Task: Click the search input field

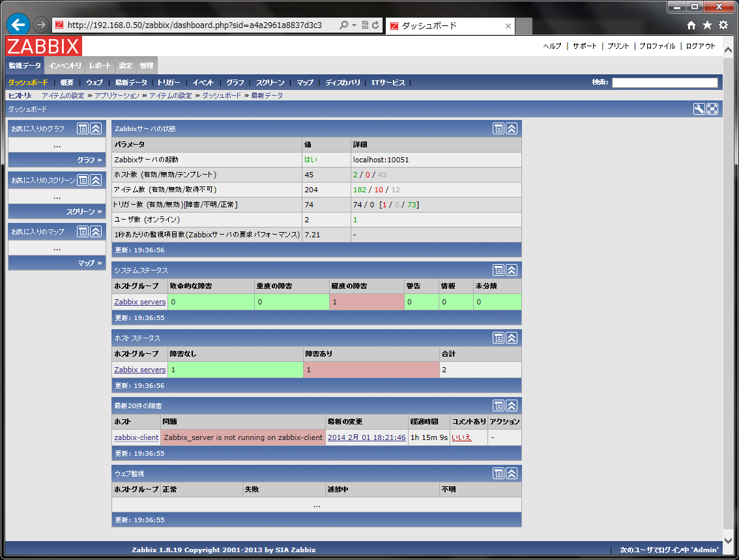Action: (665, 83)
